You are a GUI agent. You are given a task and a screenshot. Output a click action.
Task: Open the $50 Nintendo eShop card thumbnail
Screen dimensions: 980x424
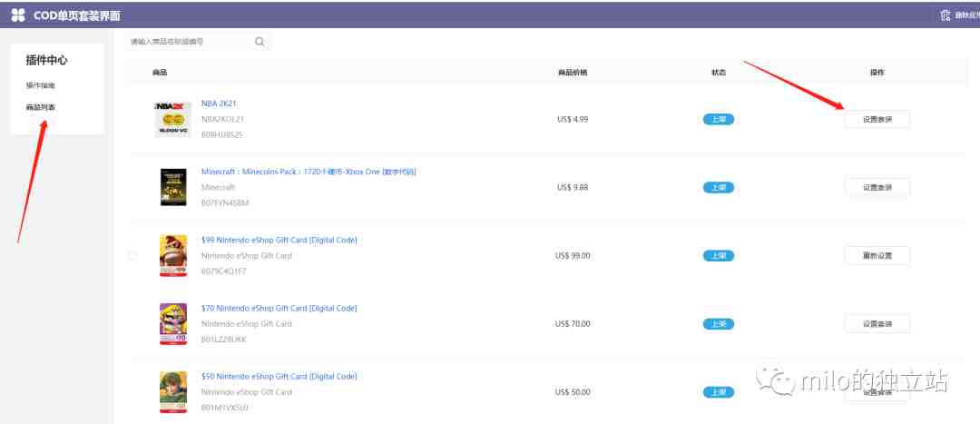click(x=173, y=392)
